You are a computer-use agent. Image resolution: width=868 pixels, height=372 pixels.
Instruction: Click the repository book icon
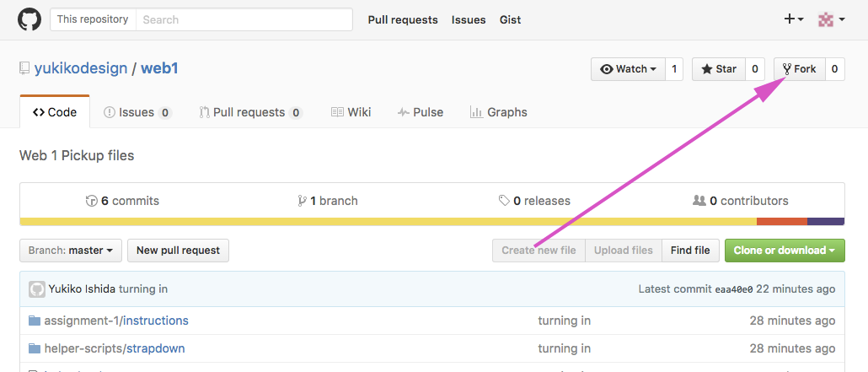pos(24,69)
